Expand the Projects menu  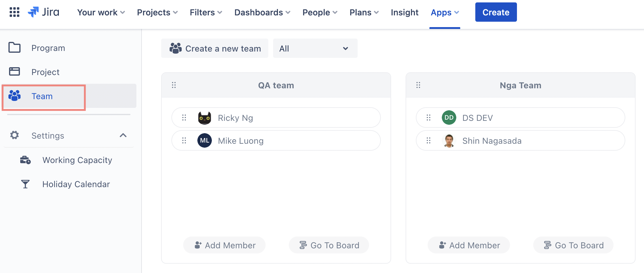[x=157, y=12]
